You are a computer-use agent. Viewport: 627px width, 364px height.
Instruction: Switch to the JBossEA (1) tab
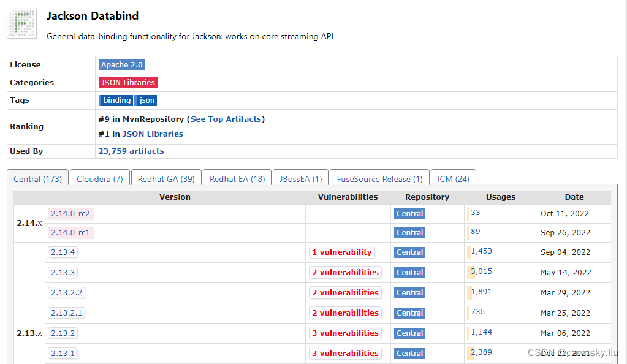301,179
